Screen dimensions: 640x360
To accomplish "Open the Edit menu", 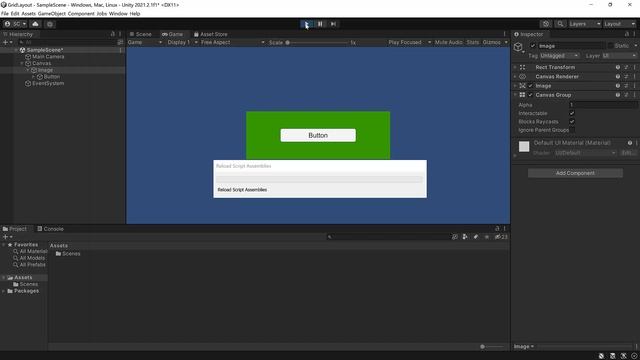I will click(x=15, y=13).
